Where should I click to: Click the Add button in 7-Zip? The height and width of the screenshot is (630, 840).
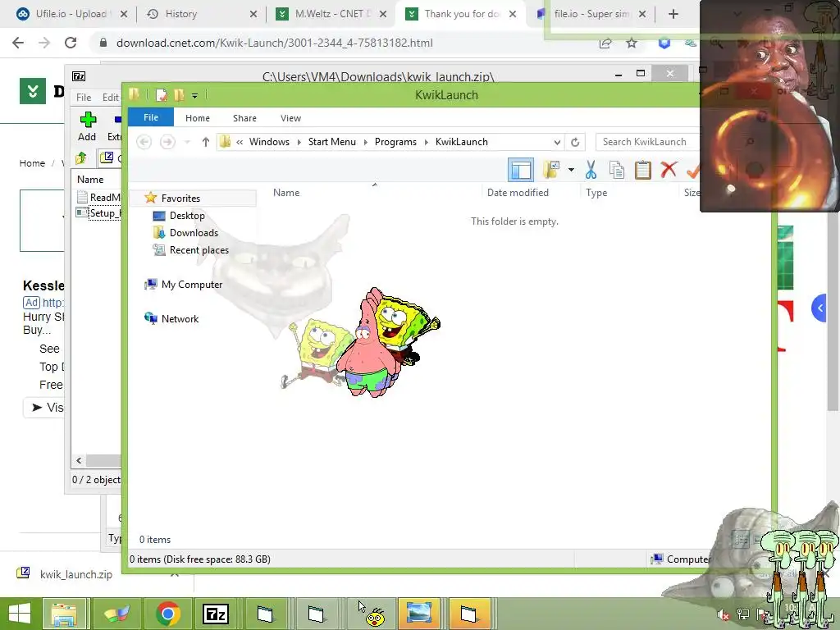(87, 126)
